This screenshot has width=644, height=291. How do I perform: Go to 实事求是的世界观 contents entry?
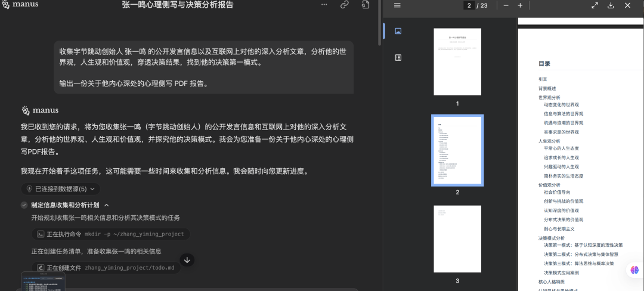tap(561, 132)
